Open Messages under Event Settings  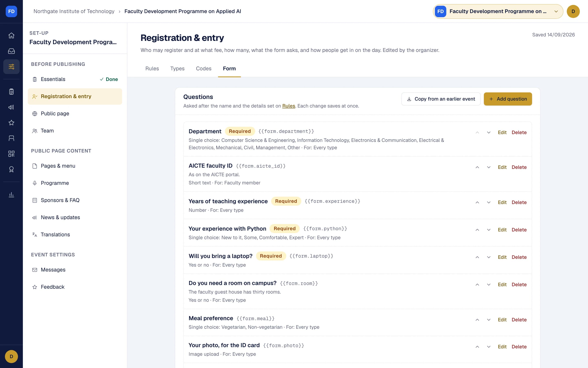coord(75,270)
